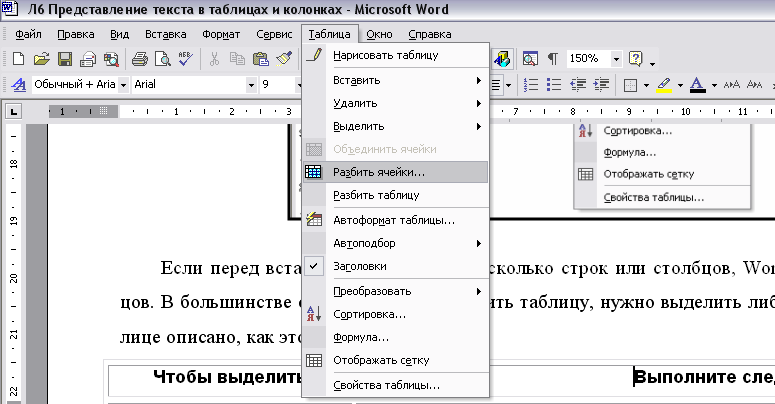Open the Файл menu
Viewport: 775px width, 404px height.
tap(28, 34)
